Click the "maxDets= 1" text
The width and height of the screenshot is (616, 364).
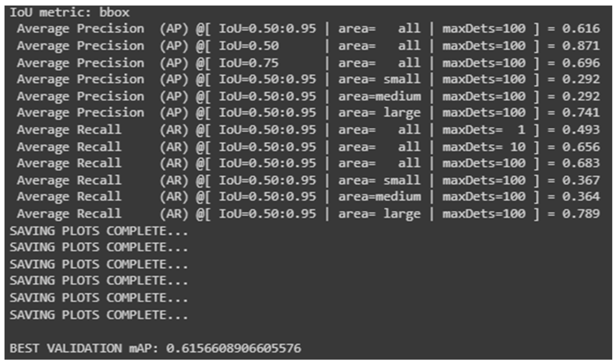pyautogui.click(x=484, y=130)
